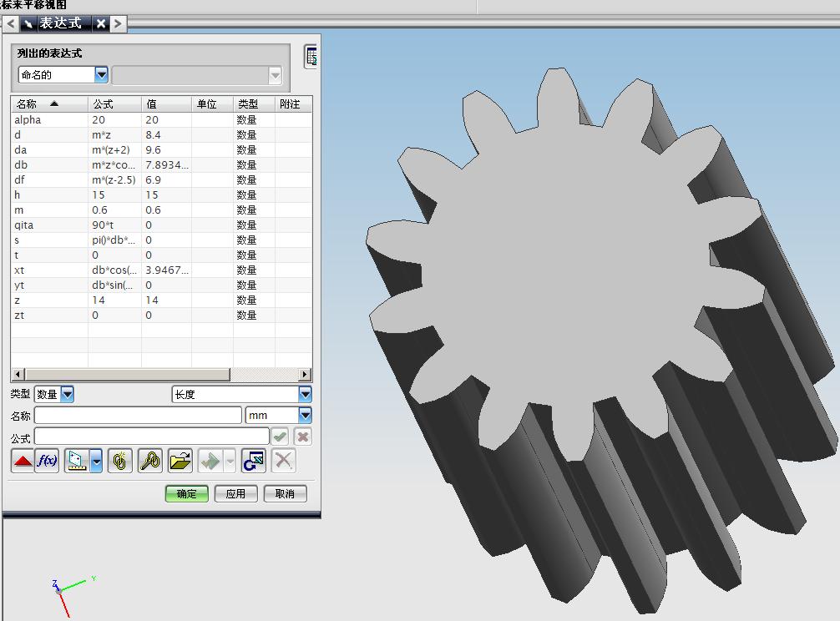Click the 取消 button

click(285, 493)
